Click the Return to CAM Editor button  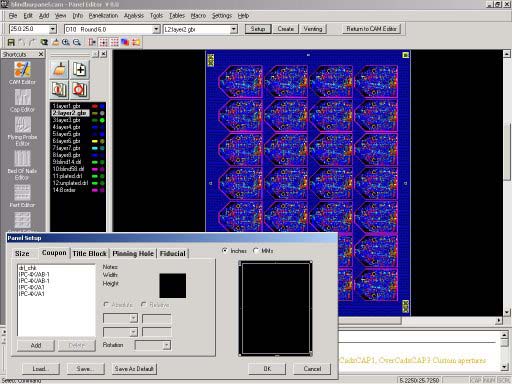[371, 29]
